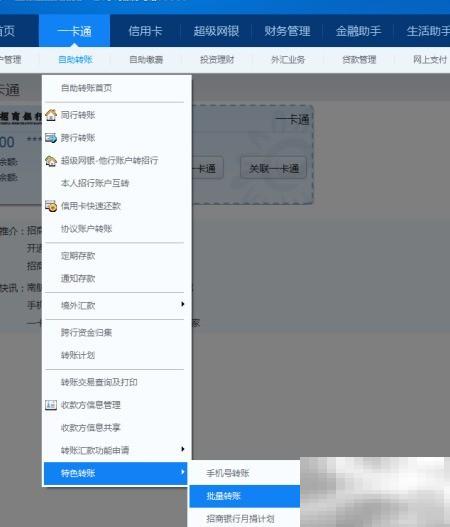450x527 pixels.
Task: Switch to the 信用卡 tab
Action: click(x=145, y=31)
